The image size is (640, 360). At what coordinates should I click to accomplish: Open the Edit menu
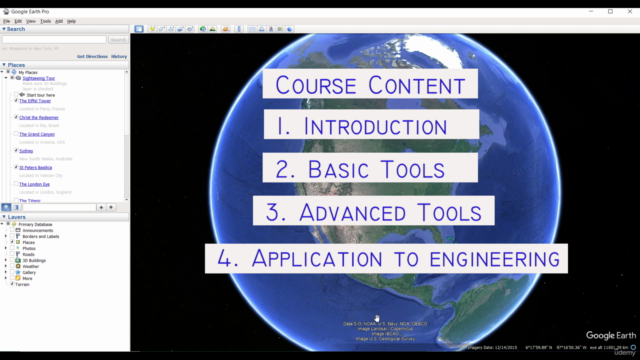pos(18,21)
